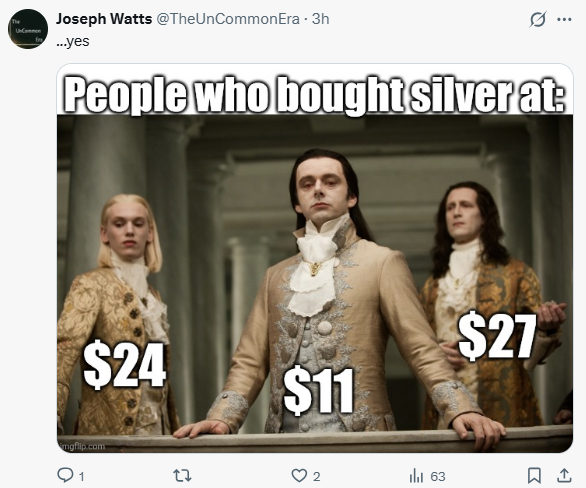Open the @TheUnCommonEra handle link

pos(228,19)
